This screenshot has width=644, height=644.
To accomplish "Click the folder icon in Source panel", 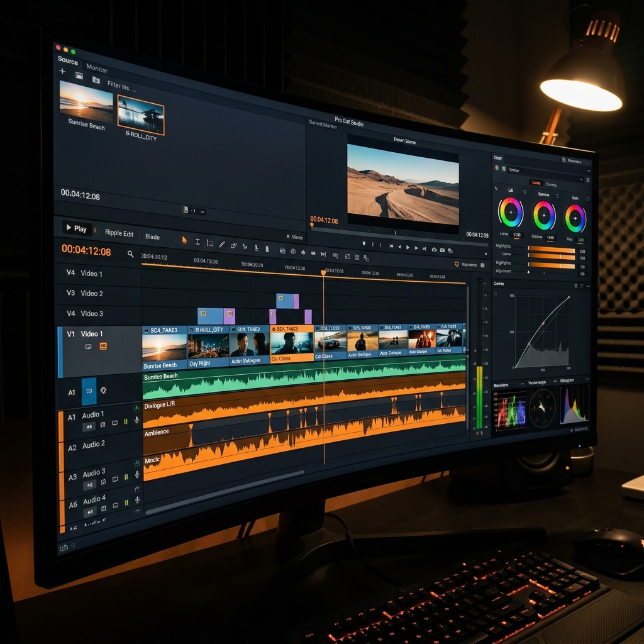I will 96,80.
